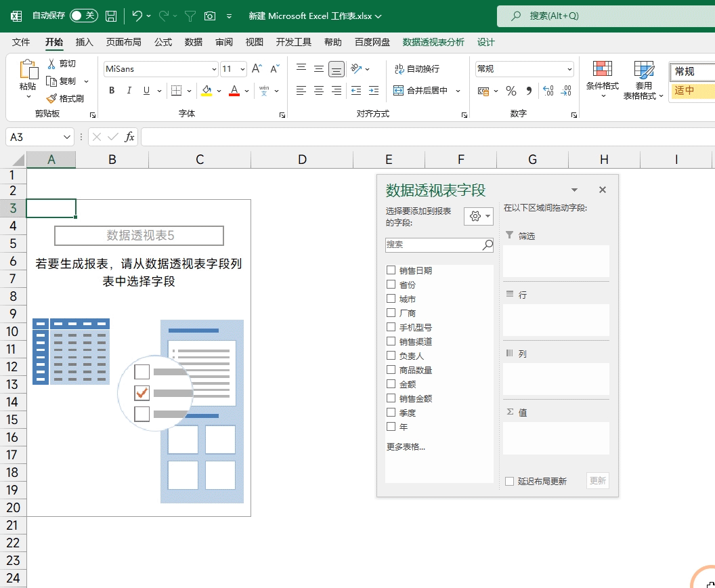Image resolution: width=715 pixels, height=588 pixels.
Task: Apply bold formatting to cell
Action: click(112, 91)
